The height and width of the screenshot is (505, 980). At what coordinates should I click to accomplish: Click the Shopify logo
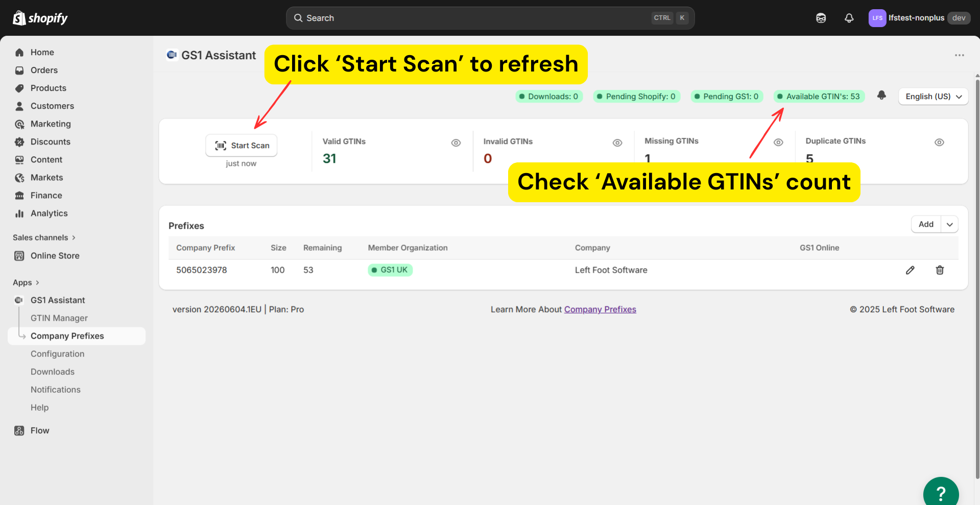coord(40,18)
